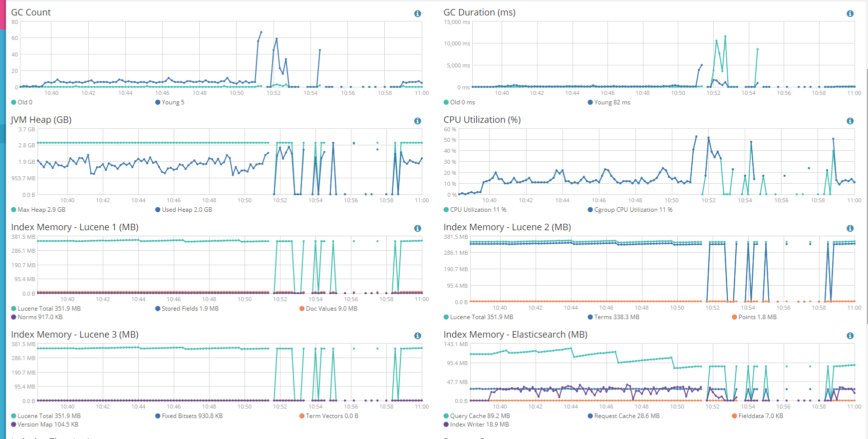Open the GC Count info icon
This screenshot has width=868, height=439.
tap(418, 13)
